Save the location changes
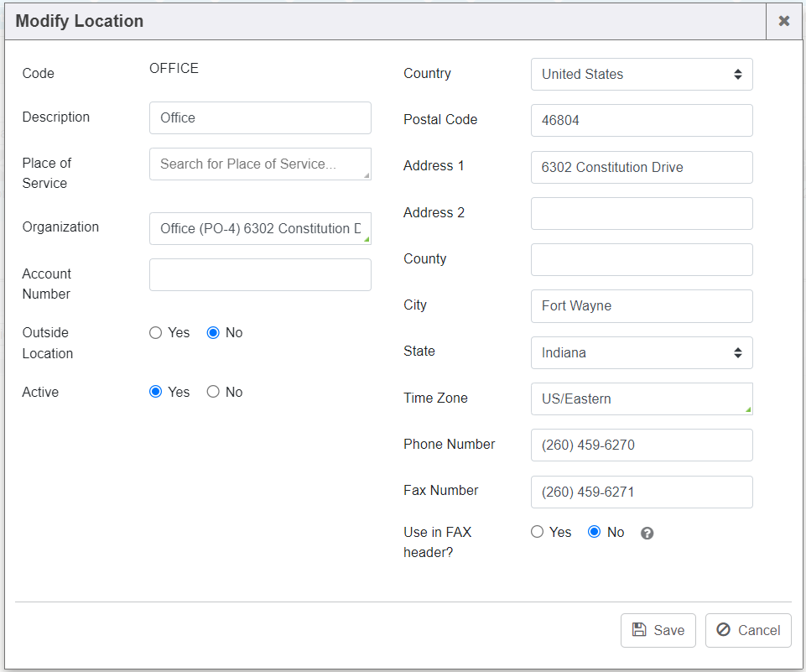 coord(658,630)
